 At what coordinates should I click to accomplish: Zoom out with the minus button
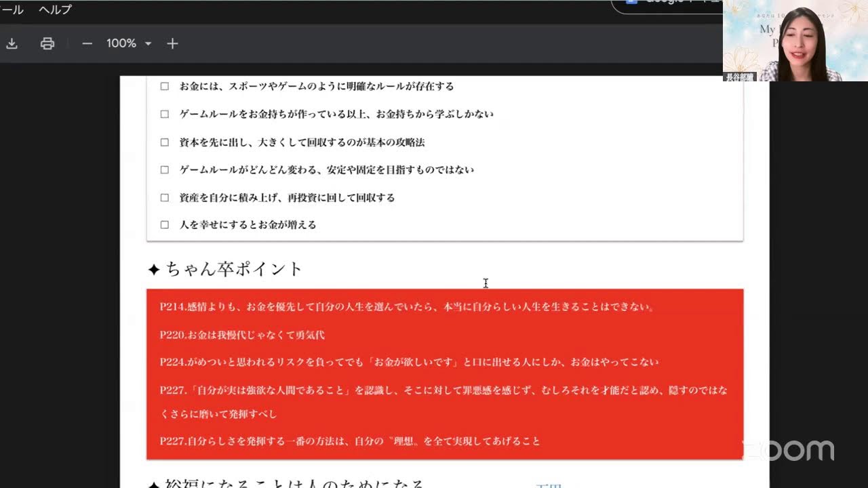(87, 43)
